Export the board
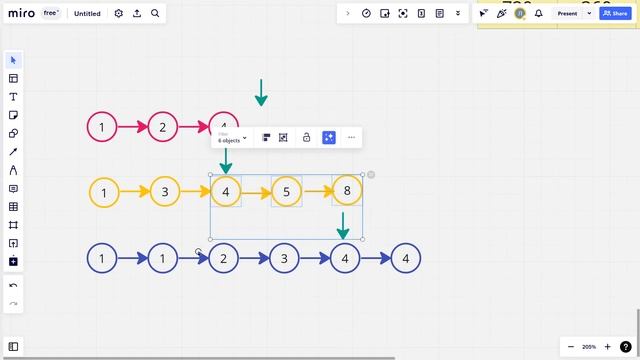Image resolution: width=640 pixels, height=360 pixels. (137, 13)
